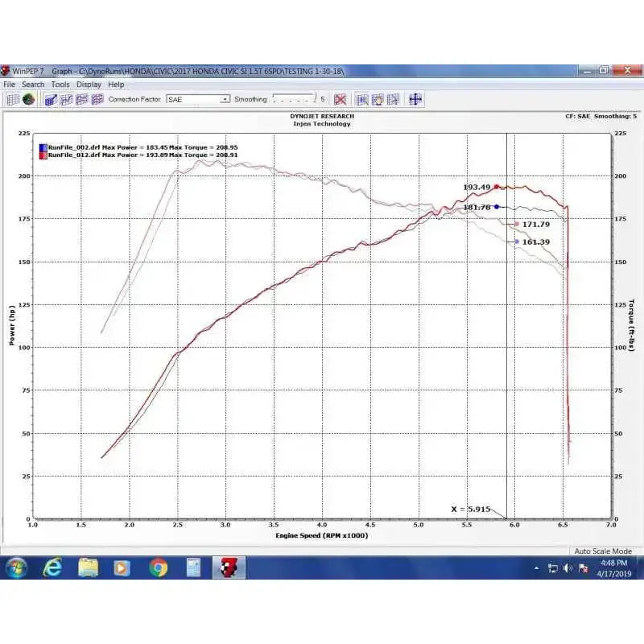Open the Correction Factor SAE dropdown
644x644 pixels.
[198, 99]
